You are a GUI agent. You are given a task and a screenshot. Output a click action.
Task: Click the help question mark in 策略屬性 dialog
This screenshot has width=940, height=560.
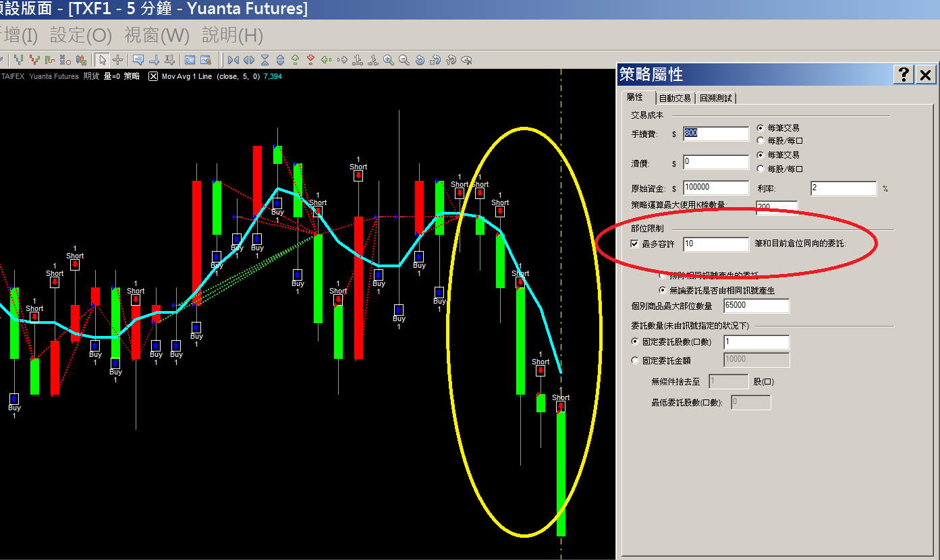point(904,74)
